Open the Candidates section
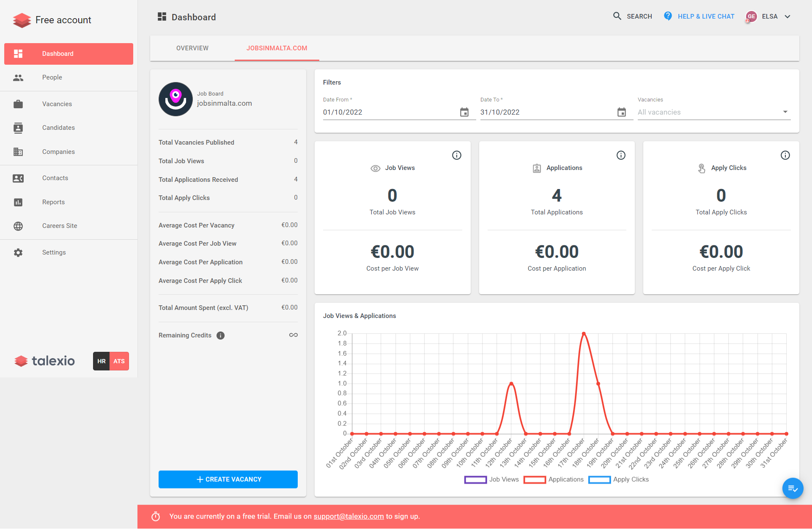 (x=58, y=127)
